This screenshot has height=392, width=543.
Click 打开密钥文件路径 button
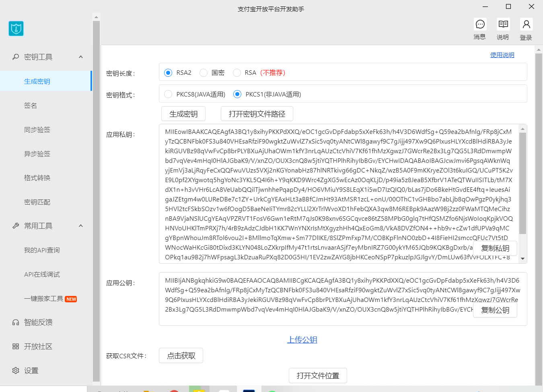[x=257, y=114]
